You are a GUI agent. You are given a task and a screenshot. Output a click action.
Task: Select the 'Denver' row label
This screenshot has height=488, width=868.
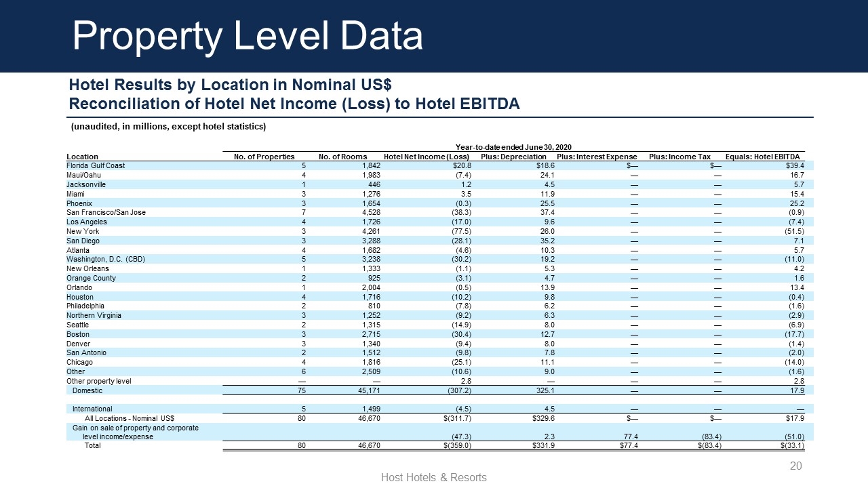pyautogui.click(x=77, y=344)
